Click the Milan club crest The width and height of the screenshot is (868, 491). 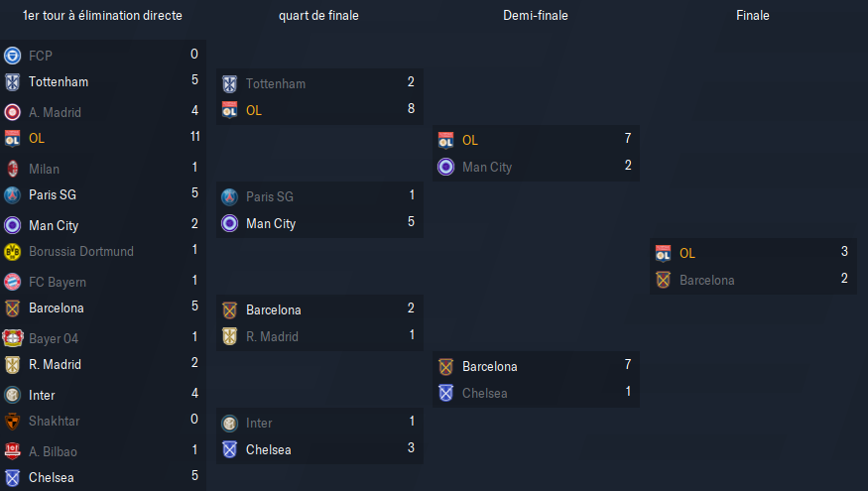click(x=12, y=169)
